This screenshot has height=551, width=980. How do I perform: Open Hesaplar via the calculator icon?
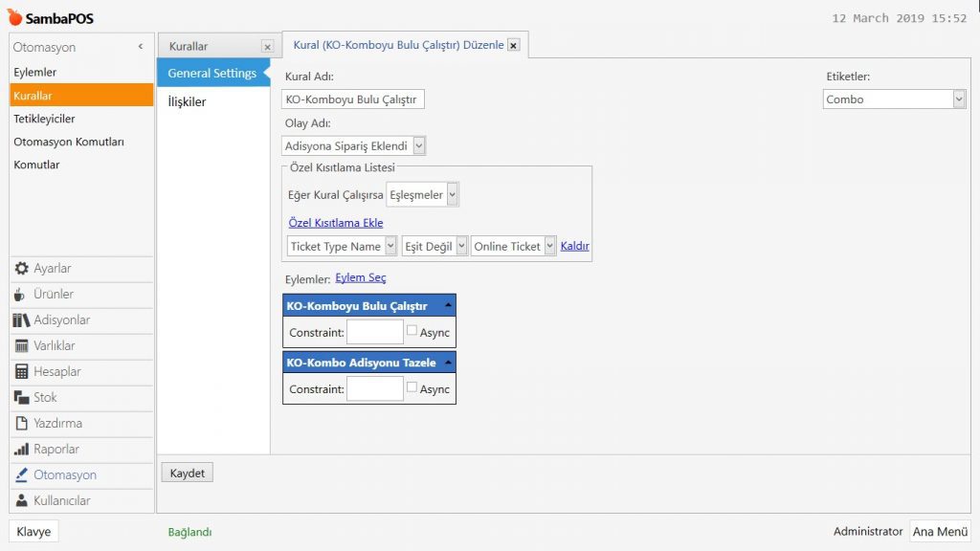22,372
